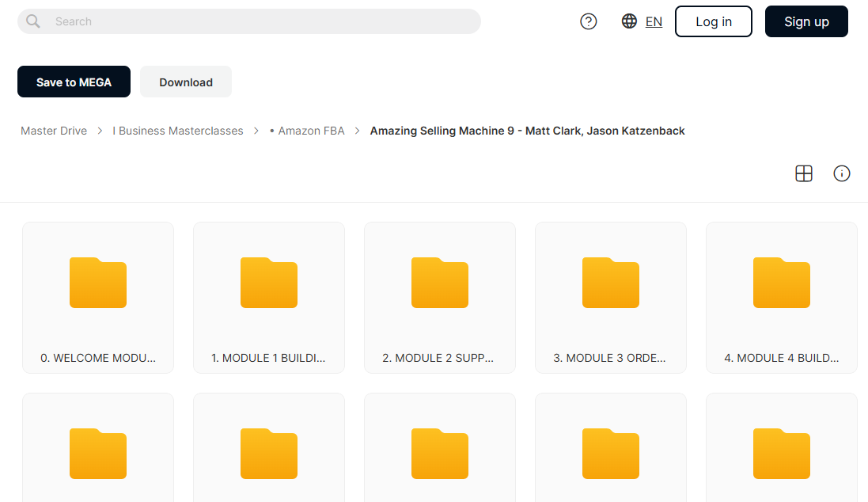Click the Sign up button

[806, 21]
